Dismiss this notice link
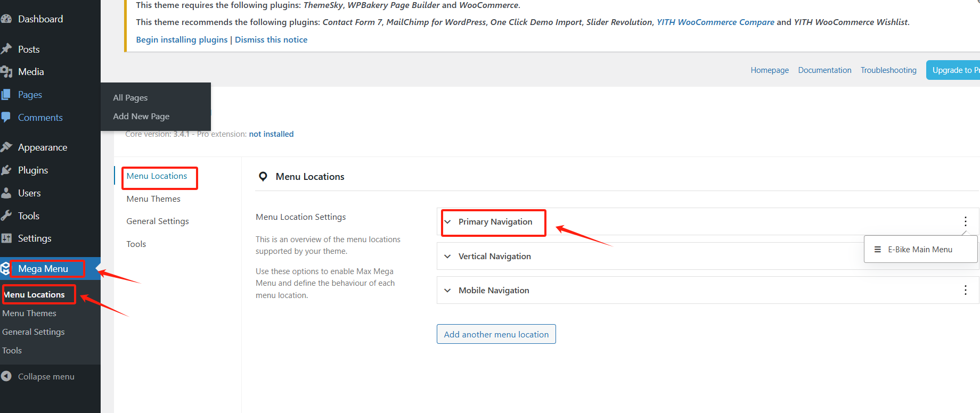 click(x=271, y=40)
